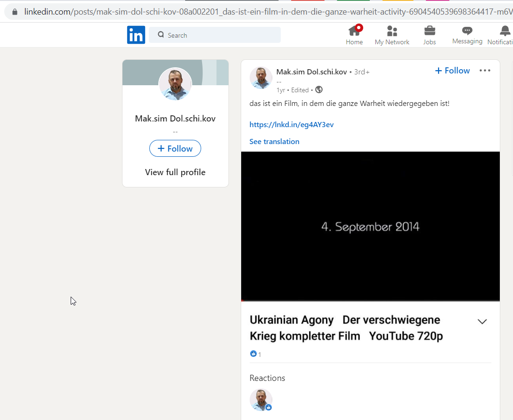Click See translation

pyautogui.click(x=274, y=142)
